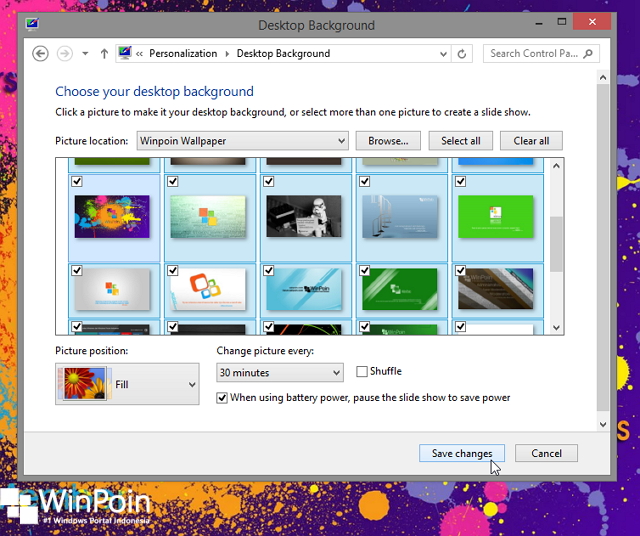The height and width of the screenshot is (536, 640).
Task: Maximize the Desktop Background window
Action: coord(562,22)
